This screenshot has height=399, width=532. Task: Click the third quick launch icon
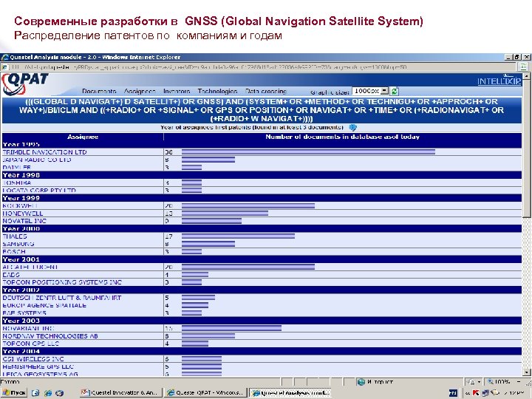59,393
